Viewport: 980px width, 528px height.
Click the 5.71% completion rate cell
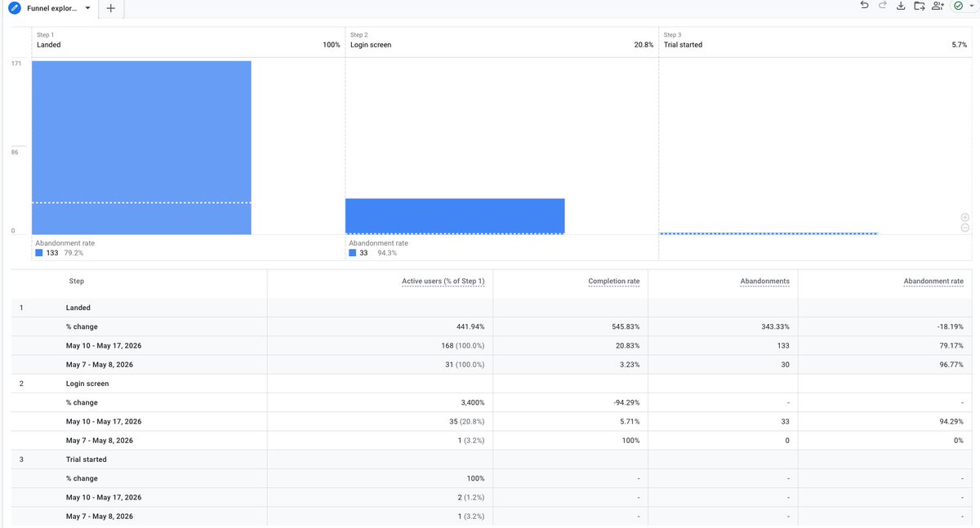click(630, 421)
